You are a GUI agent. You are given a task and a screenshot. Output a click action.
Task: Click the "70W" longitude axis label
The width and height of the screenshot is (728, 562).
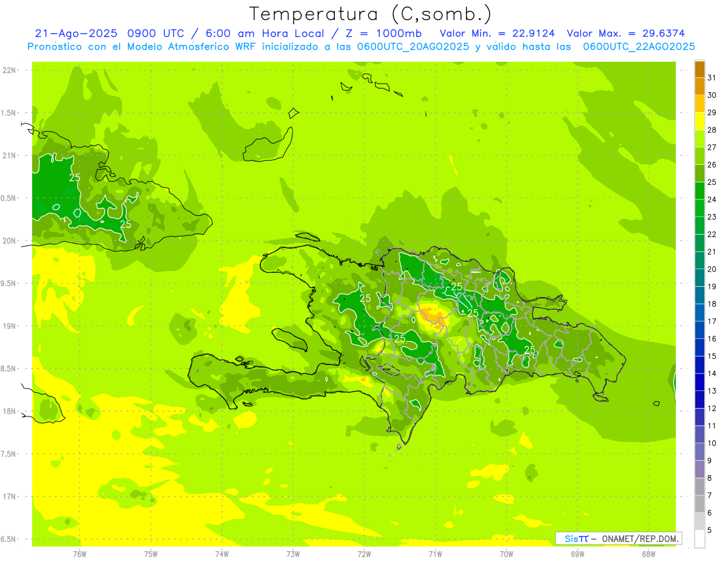[x=507, y=554]
